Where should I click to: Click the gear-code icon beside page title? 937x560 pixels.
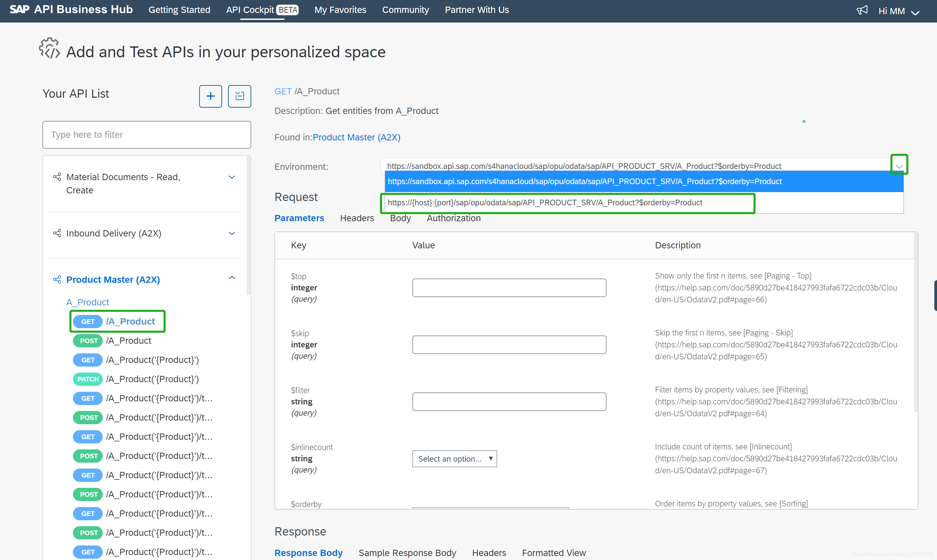[x=49, y=48]
